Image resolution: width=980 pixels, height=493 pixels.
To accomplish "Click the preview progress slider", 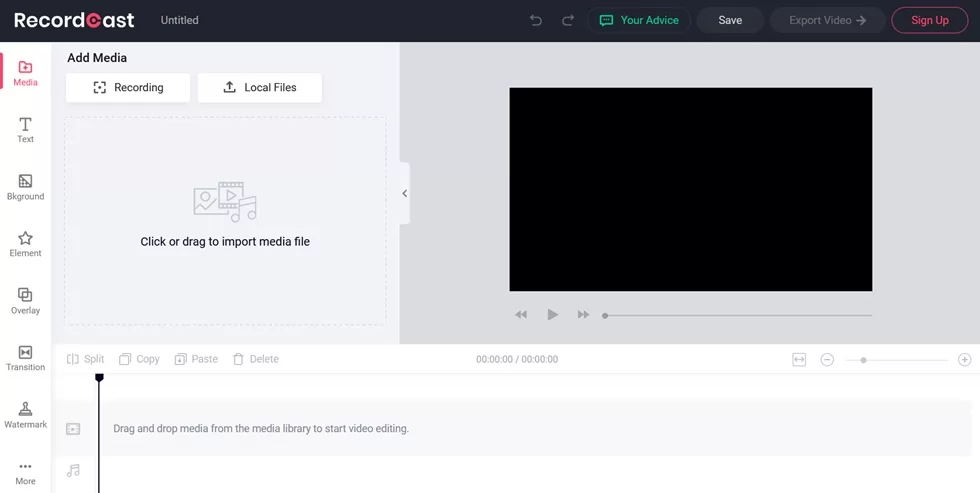I will pyautogui.click(x=738, y=316).
